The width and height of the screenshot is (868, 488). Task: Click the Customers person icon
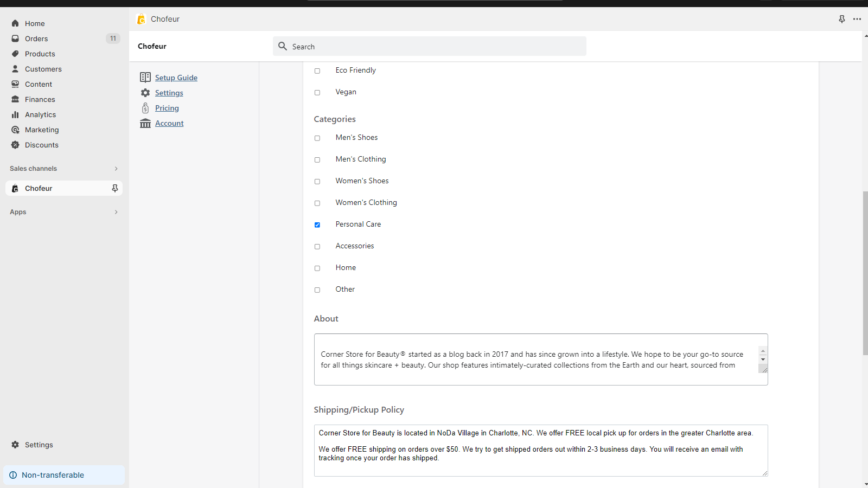(15, 69)
